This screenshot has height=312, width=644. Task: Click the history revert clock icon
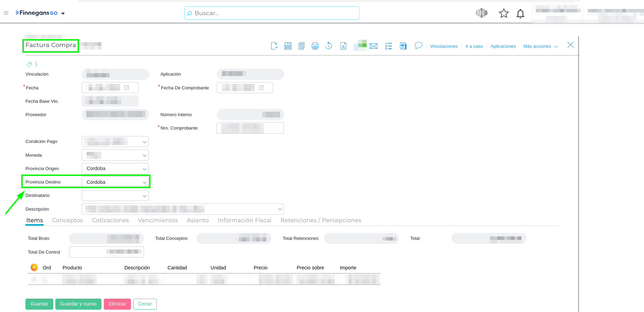(329, 46)
